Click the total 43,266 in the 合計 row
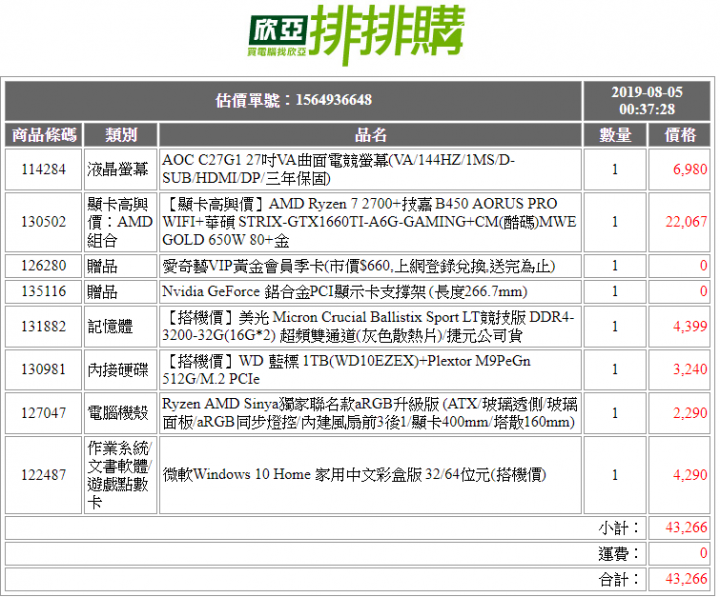Screen dimensions: 720x597 tap(686, 579)
